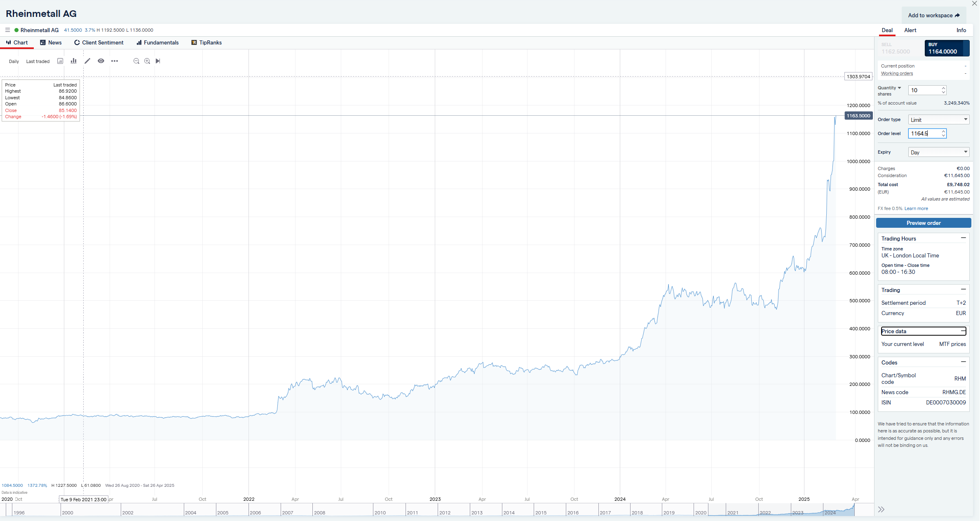The width and height of the screenshot is (980, 521).
Task: Toggle chart visibility eye icon
Action: point(101,61)
